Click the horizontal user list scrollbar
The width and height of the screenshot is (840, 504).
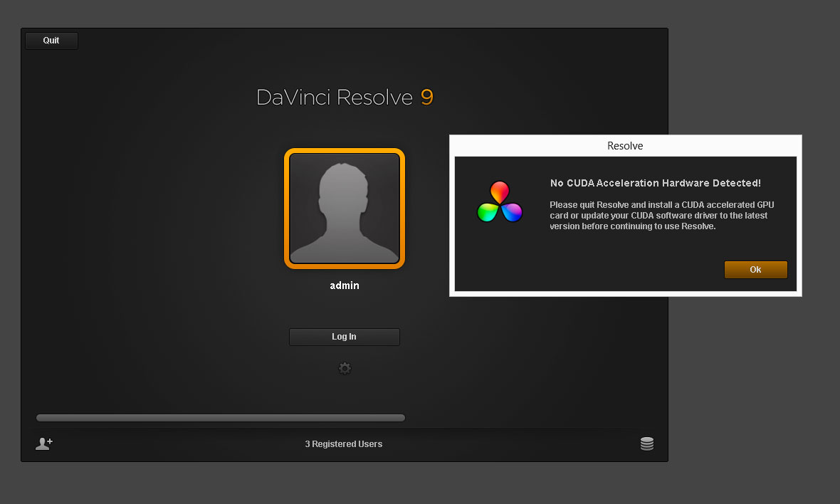tap(220, 418)
